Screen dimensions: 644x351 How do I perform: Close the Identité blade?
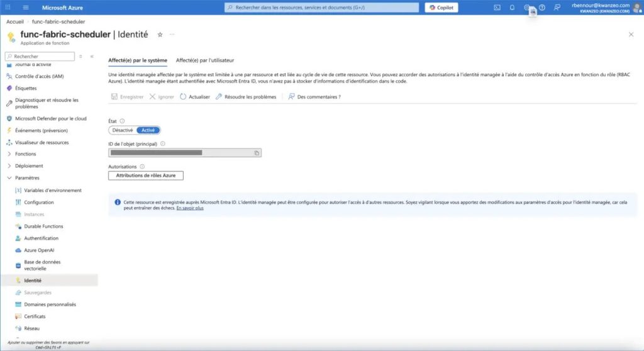click(631, 35)
